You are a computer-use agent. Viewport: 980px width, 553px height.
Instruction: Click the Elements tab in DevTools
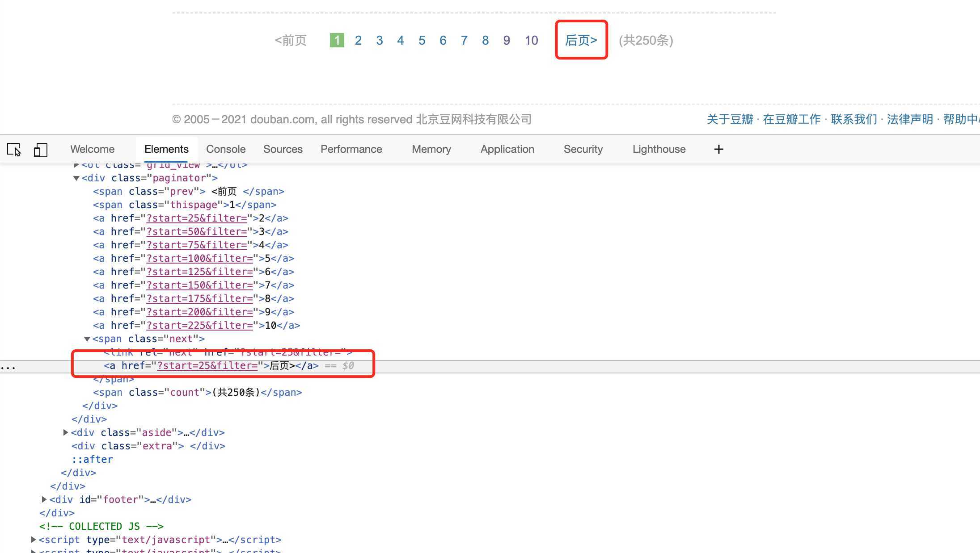[x=166, y=149]
